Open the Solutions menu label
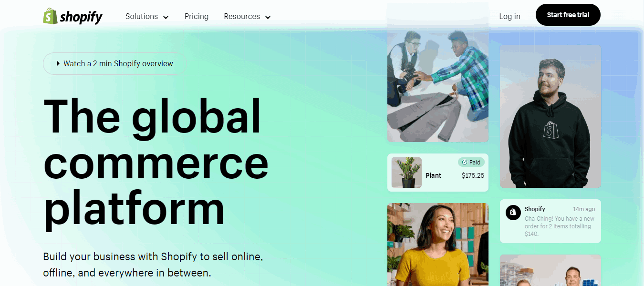 coord(142,16)
